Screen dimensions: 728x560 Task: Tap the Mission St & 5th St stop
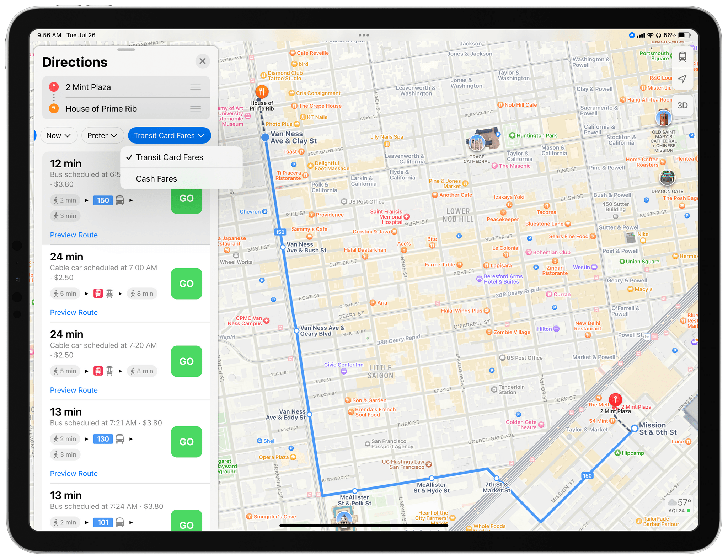(x=635, y=429)
